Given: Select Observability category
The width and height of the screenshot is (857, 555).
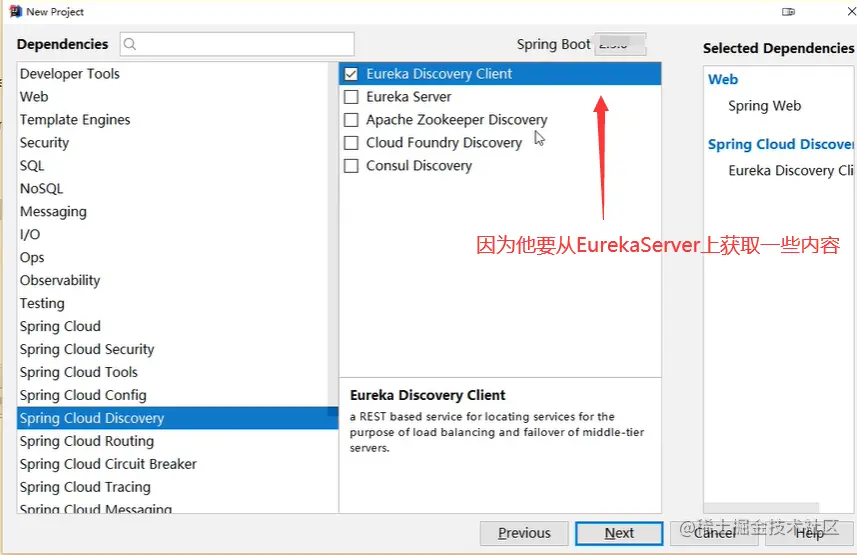Looking at the screenshot, I should 172,281.
